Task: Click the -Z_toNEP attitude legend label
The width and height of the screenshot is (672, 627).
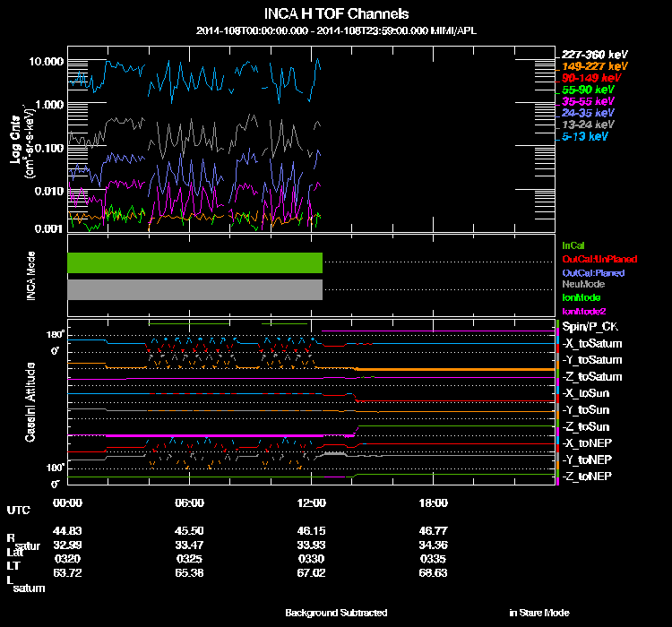Action: 588,476
